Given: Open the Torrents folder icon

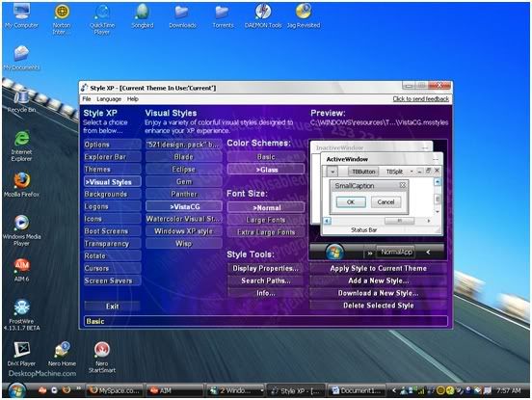Looking at the screenshot, I should 223,16.
